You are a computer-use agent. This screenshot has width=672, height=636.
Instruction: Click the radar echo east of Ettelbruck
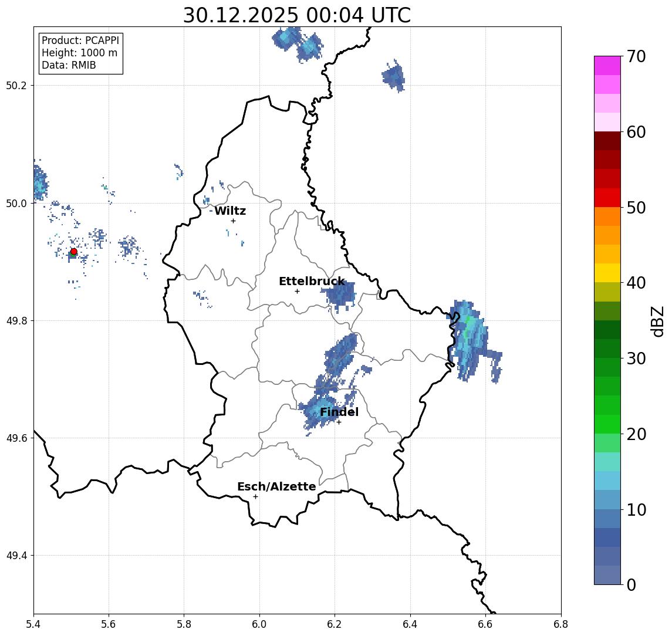click(x=340, y=296)
